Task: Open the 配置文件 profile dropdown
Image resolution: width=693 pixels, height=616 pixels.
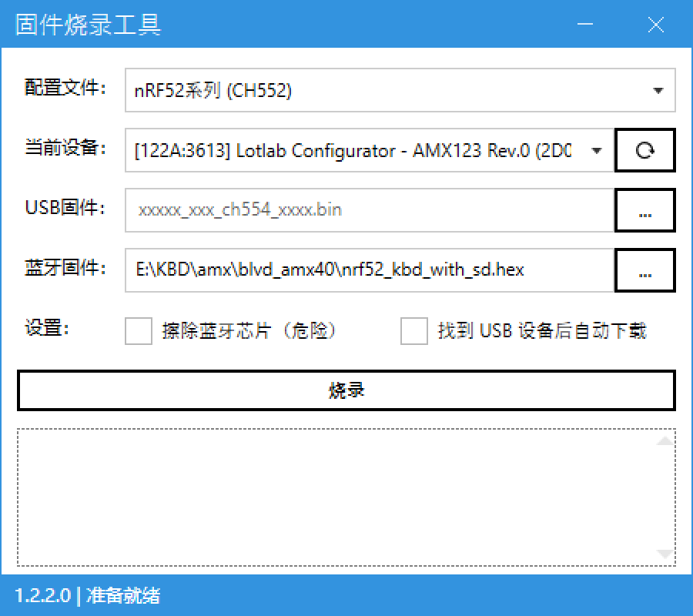Action: click(x=400, y=90)
